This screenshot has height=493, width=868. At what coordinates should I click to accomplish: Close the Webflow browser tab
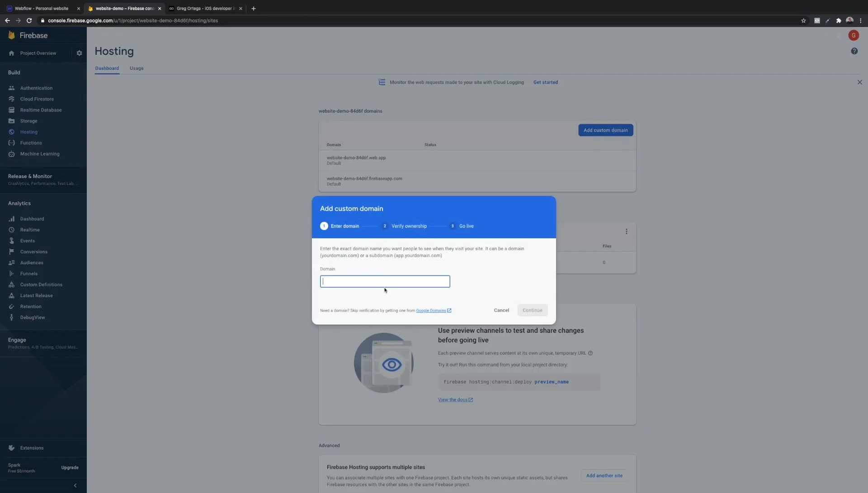(x=78, y=9)
